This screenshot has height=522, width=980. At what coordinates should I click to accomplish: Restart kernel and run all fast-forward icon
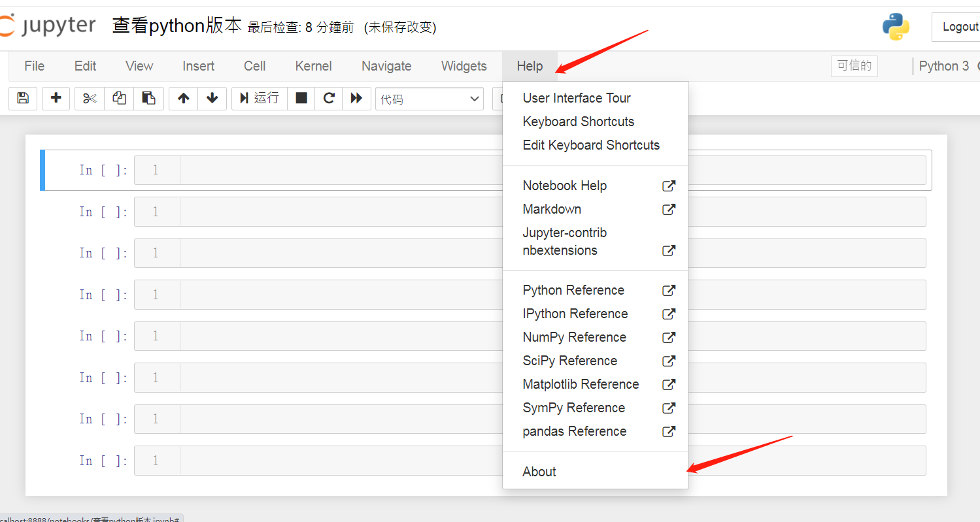[x=356, y=98]
